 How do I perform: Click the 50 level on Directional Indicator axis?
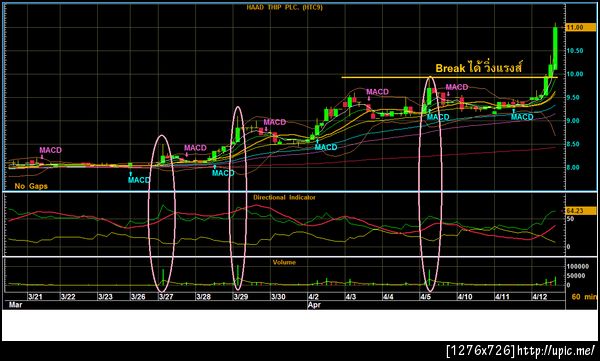[x=570, y=219]
